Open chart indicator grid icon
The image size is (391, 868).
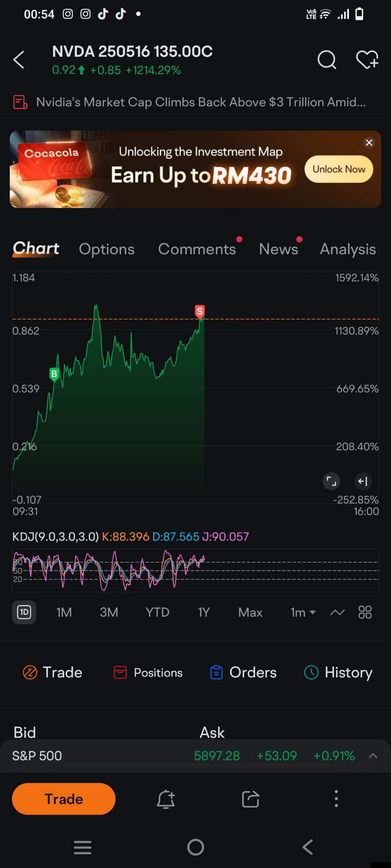coord(365,612)
